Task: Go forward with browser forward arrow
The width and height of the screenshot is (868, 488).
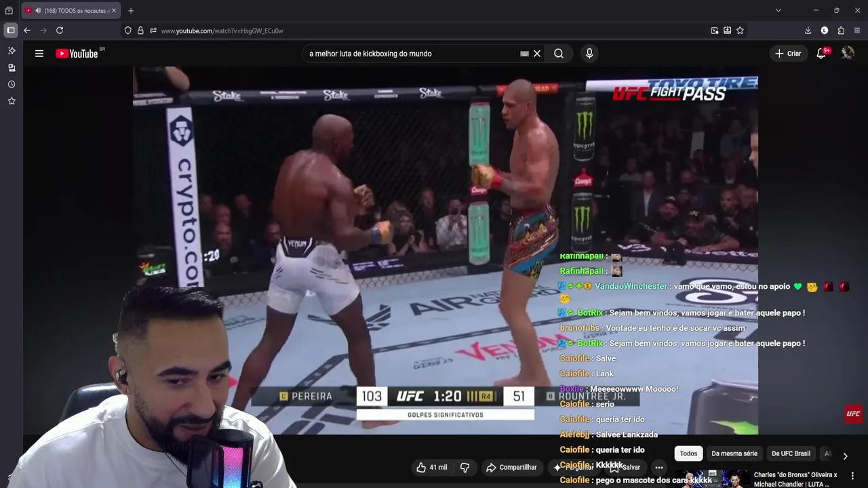Action: click(x=43, y=30)
